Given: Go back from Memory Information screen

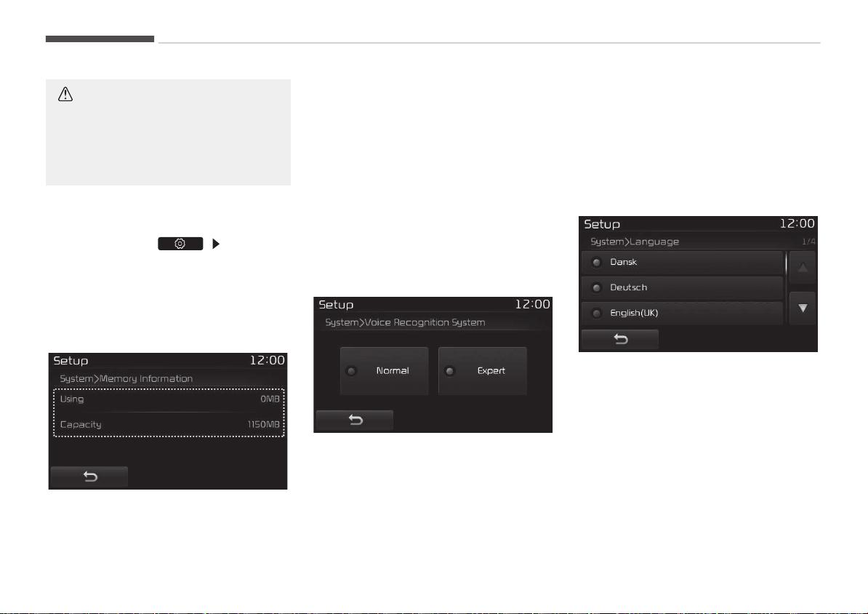Looking at the screenshot, I should click(89, 477).
